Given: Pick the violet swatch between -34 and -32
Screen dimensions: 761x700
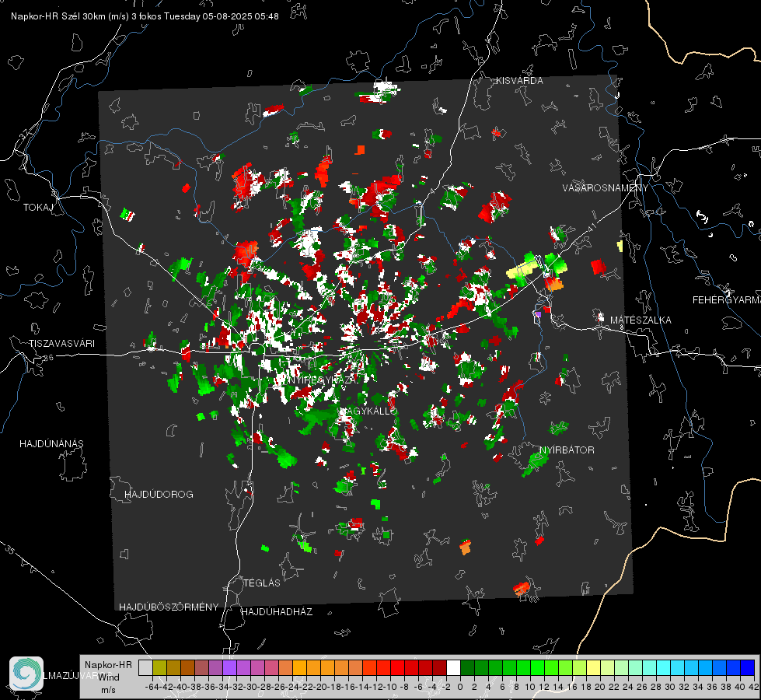Looking at the screenshot, I should tap(229, 668).
